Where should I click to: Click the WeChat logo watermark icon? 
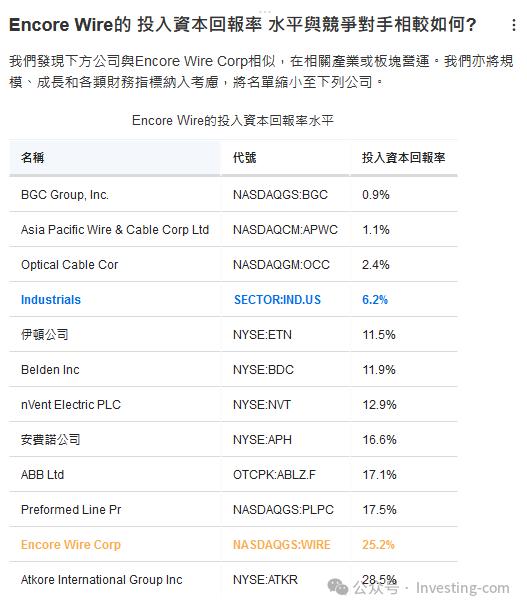[337, 587]
